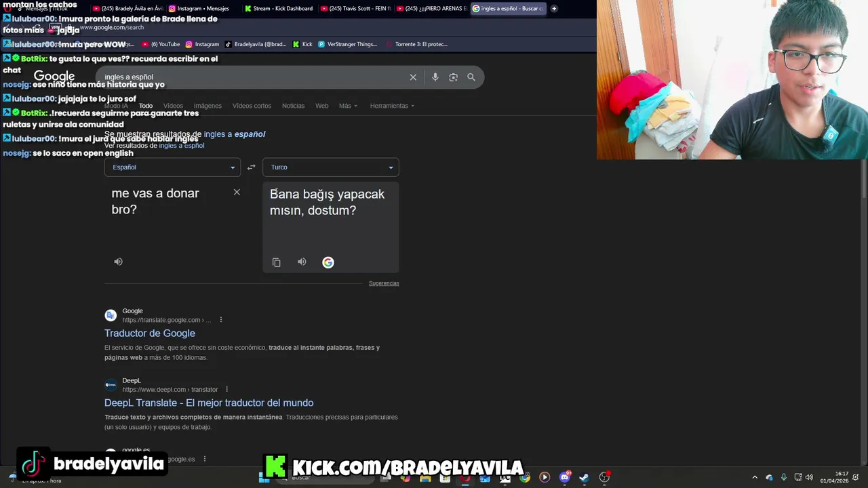The width and height of the screenshot is (868, 488).
Task: Open the Kick bookmark
Action: click(302, 44)
